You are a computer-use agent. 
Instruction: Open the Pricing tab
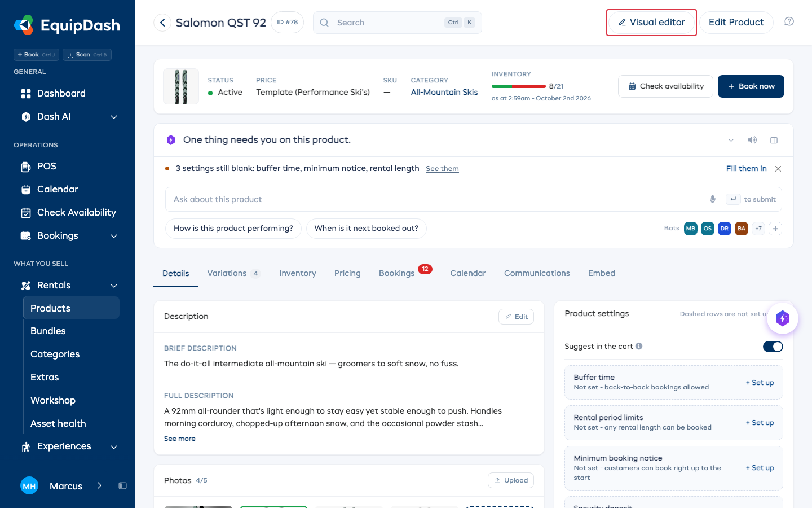[x=347, y=273]
